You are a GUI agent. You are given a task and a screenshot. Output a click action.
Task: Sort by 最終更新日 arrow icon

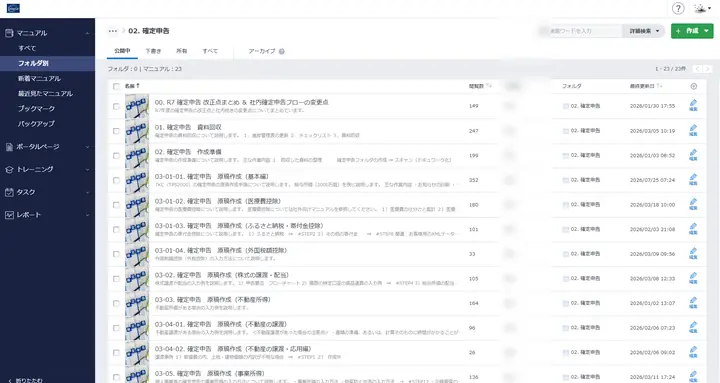point(660,86)
